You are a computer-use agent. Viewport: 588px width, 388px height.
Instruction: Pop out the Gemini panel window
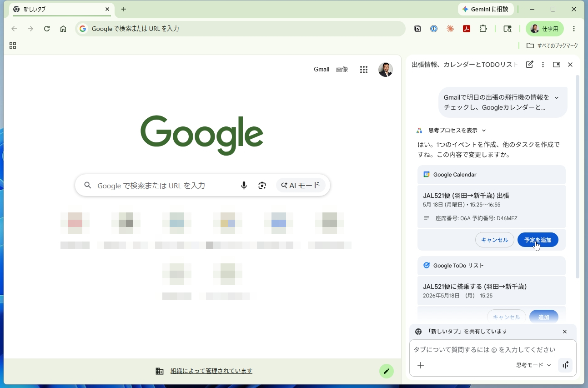557,65
